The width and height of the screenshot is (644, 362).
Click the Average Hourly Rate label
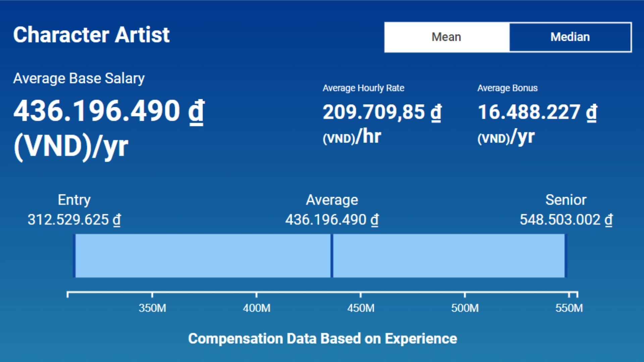click(x=363, y=88)
